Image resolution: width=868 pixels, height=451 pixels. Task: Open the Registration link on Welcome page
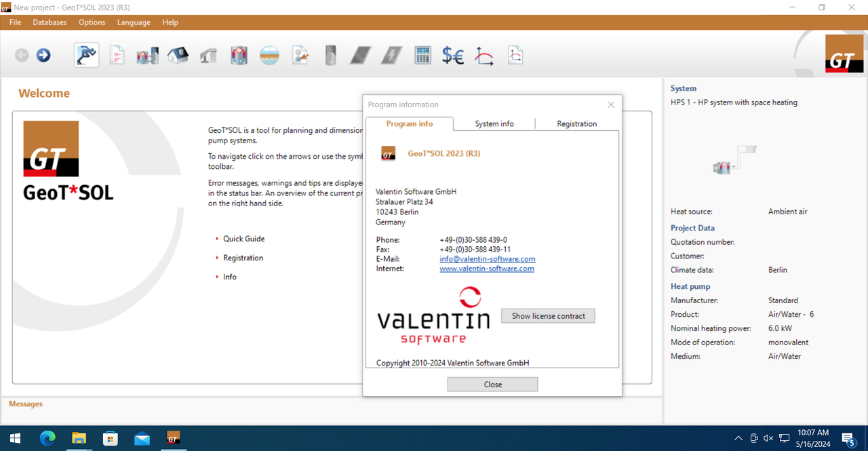(x=243, y=258)
